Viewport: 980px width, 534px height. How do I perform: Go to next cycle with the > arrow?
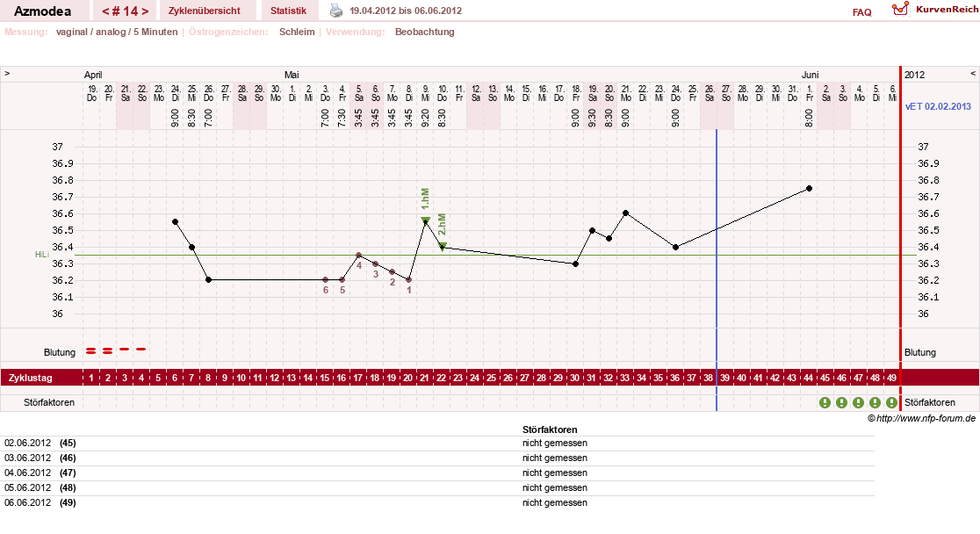pyautogui.click(x=145, y=11)
